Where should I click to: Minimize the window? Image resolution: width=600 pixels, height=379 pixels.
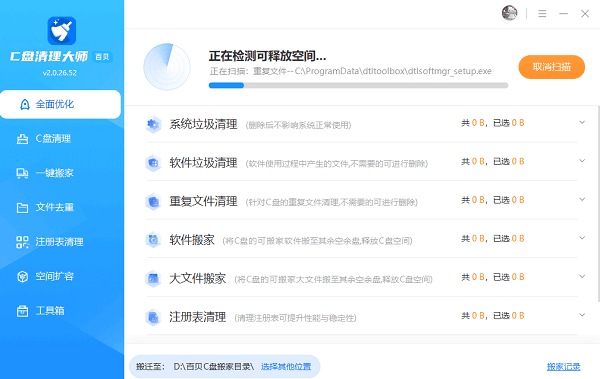coord(563,14)
